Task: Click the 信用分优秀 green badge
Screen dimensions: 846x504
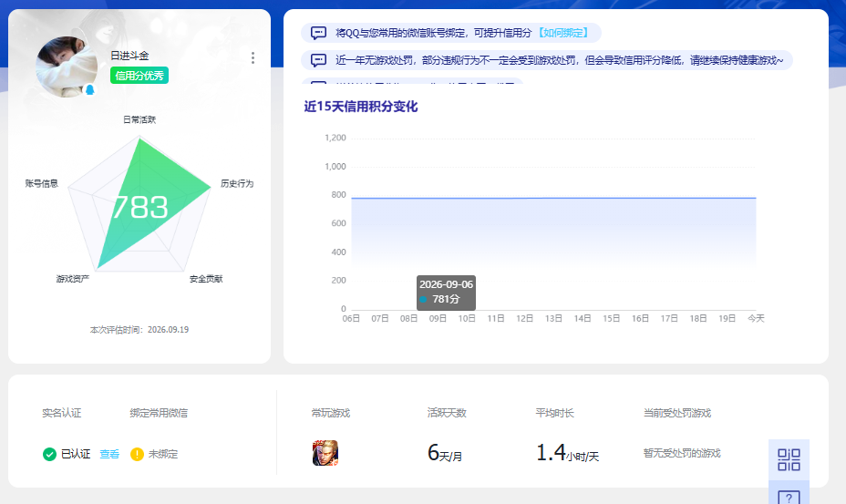Action: point(139,76)
